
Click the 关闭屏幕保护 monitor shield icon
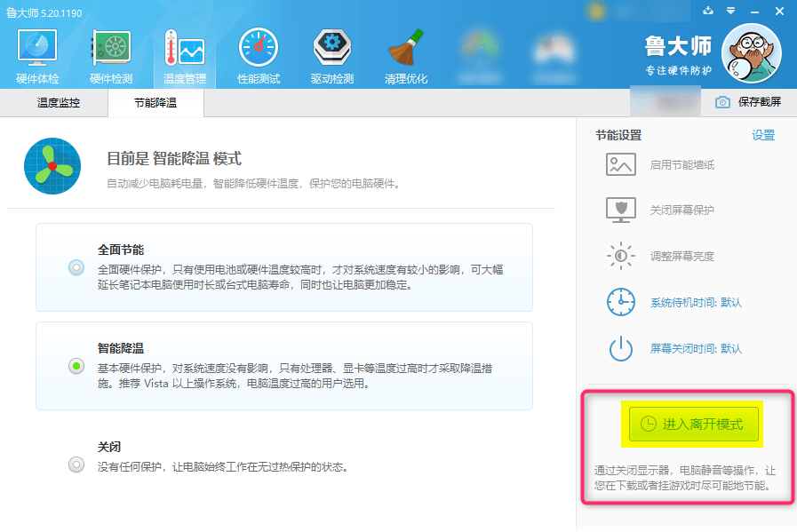click(620, 210)
